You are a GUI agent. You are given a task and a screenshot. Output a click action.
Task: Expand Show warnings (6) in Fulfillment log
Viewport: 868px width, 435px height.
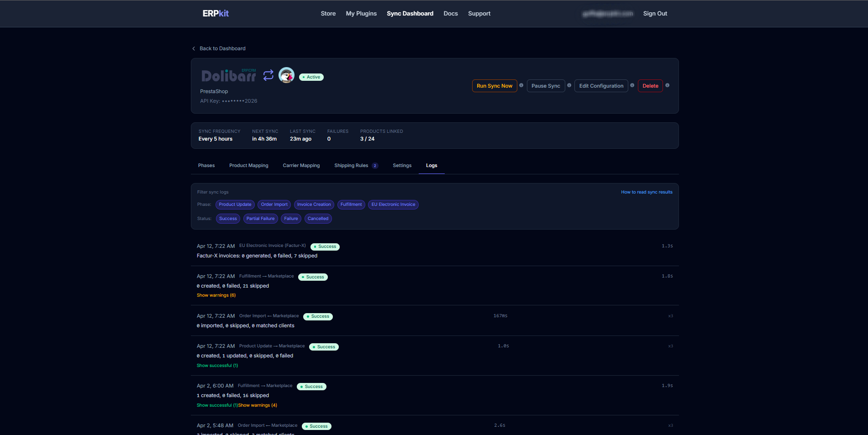point(216,295)
